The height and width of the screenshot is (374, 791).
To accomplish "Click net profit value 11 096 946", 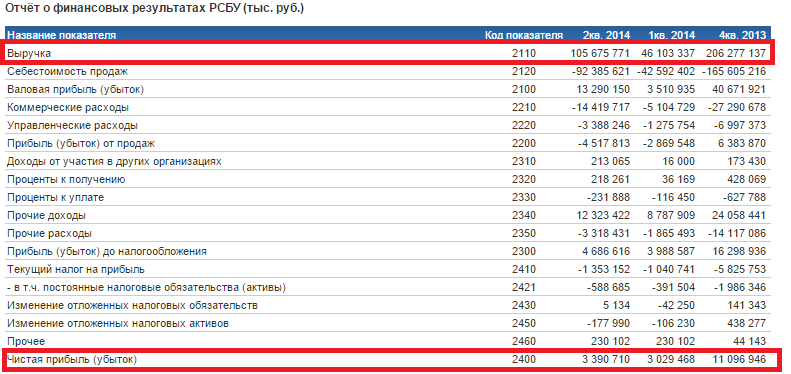I will 739,360.
